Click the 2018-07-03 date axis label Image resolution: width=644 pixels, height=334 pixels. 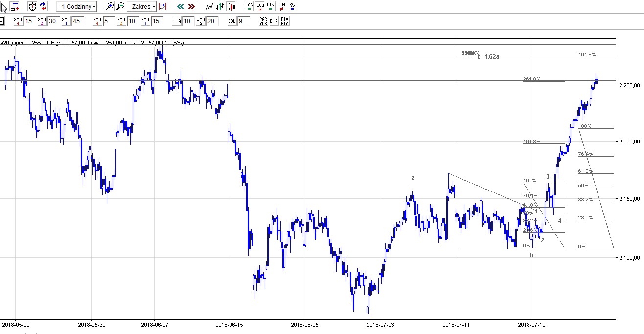pos(381,324)
